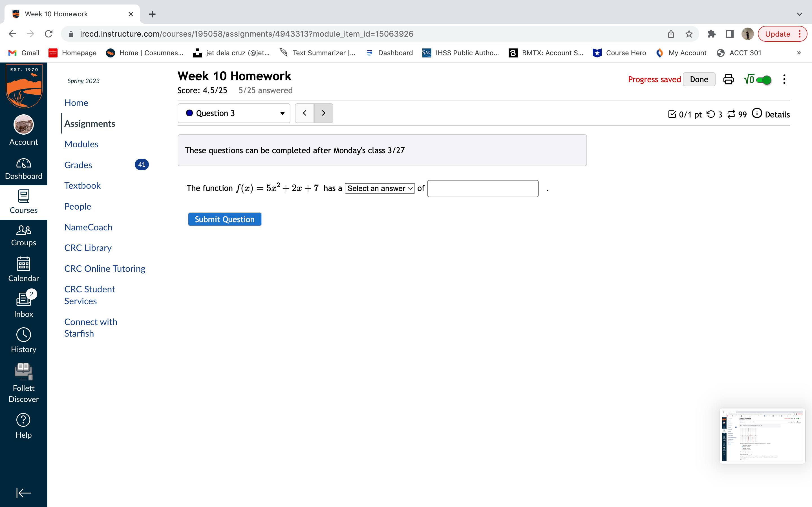
Task: Expand the hidden bookmarks chevron
Action: pyautogui.click(x=798, y=53)
